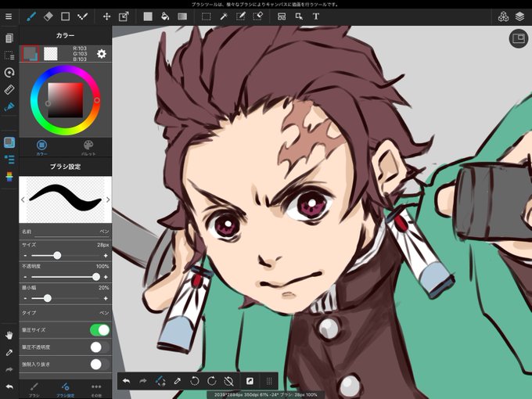Decrease 最小幅 with minus
Viewport: 532px width, 399px height.
[x=25, y=298]
